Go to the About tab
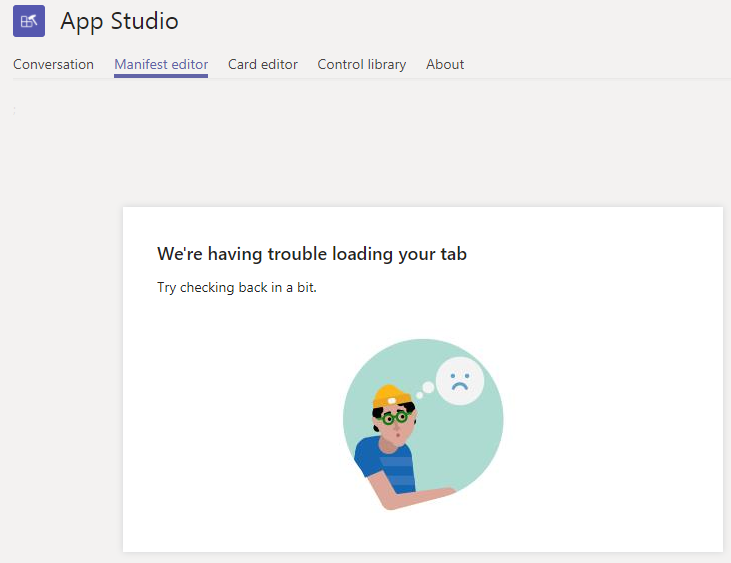Viewport: 731px width, 563px height. point(445,64)
